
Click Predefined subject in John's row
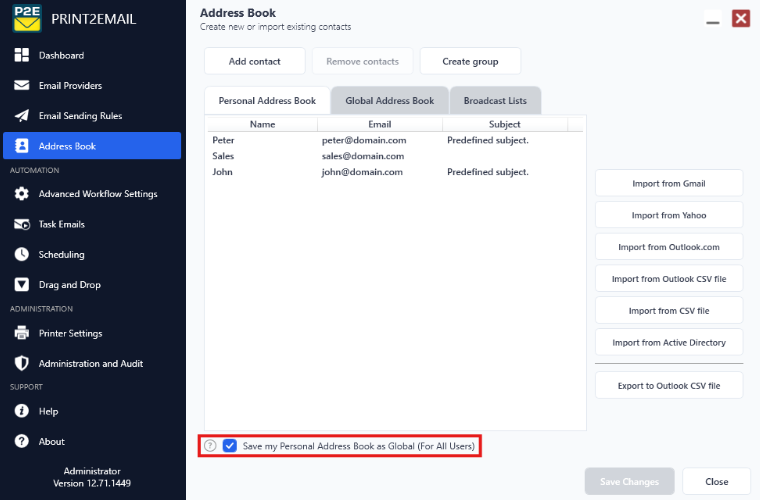488,172
